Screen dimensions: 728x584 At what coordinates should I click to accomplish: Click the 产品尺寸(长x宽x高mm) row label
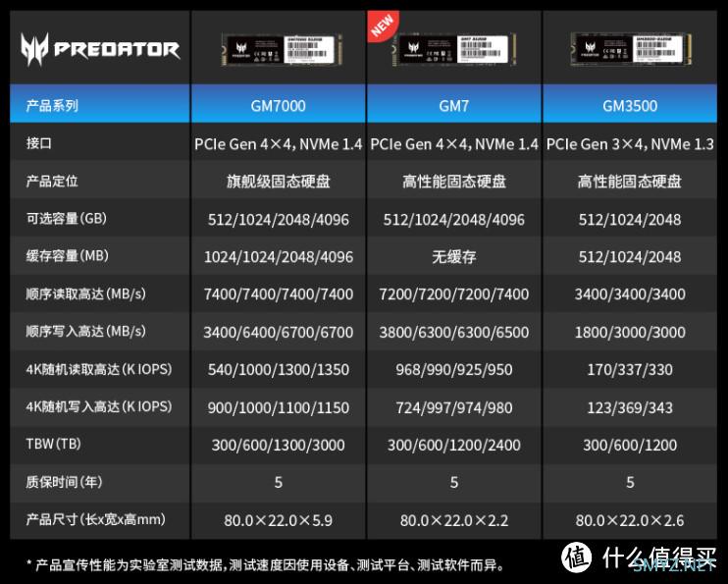pos(95,519)
